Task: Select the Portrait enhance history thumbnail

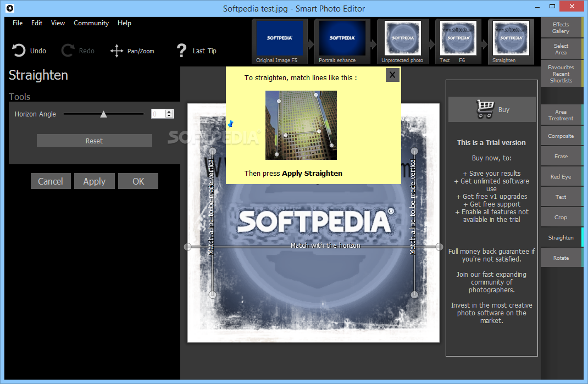Action: point(342,42)
